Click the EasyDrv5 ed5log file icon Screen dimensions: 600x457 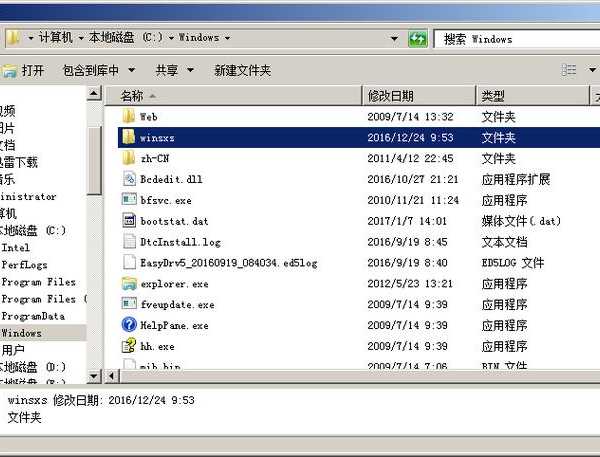[x=129, y=262]
